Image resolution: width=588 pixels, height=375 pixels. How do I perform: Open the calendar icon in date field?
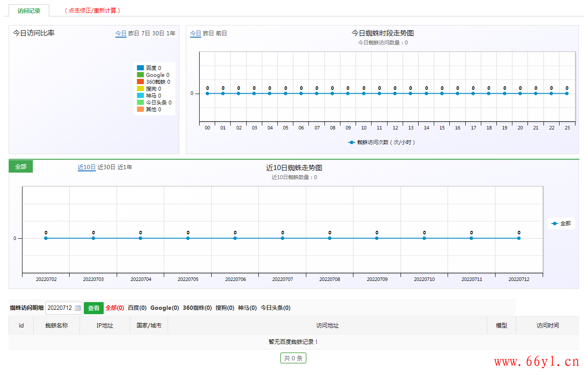point(78,308)
